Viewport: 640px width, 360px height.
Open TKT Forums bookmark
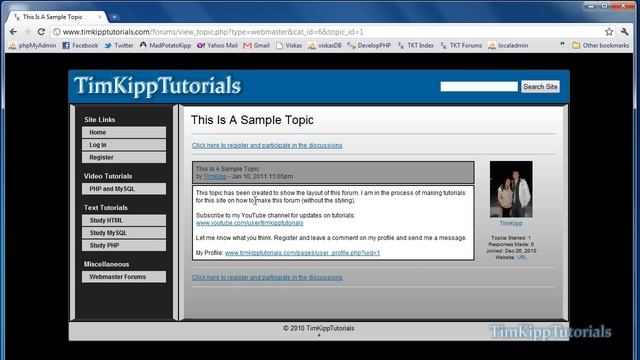pyautogui.click(x=461, y=45)
